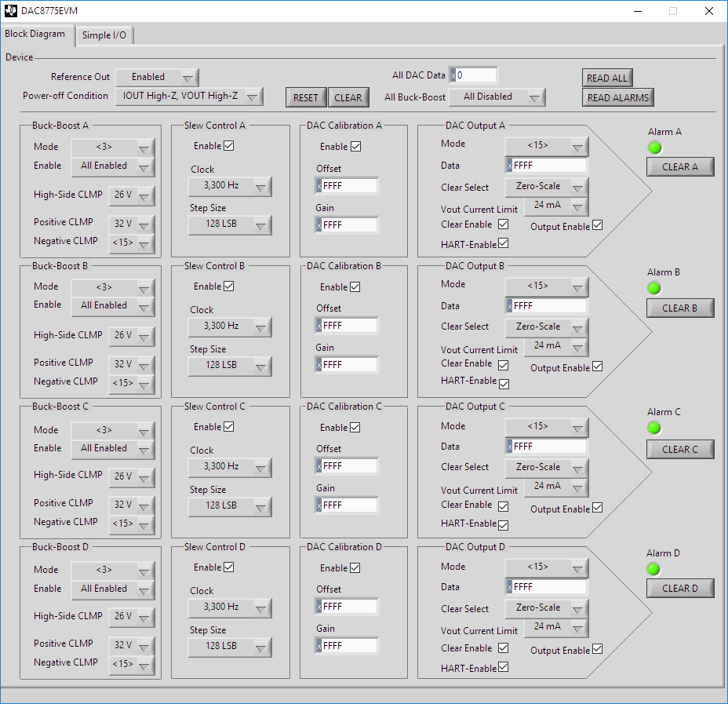Screen dimensions: 728x704
Task: Click DAC Calibration D Offset field
Action: click(347, 607)
